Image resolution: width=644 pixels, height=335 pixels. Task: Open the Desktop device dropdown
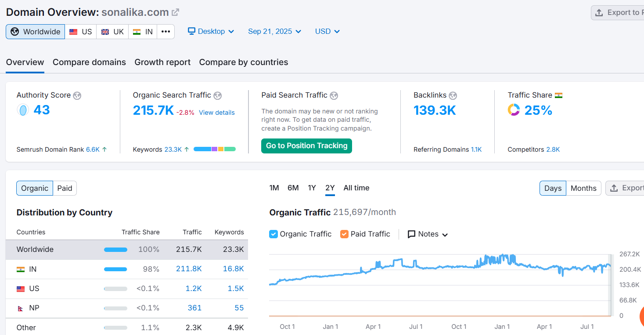click(x=211, y=31)
